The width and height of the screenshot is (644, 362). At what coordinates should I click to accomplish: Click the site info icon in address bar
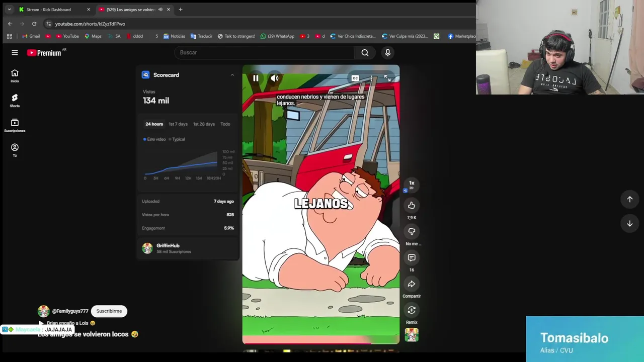[x=48, y=24]
